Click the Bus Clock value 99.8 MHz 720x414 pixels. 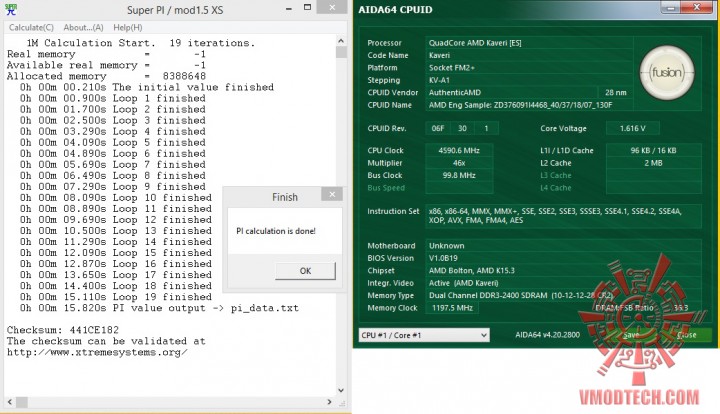[x=459, y=175]
